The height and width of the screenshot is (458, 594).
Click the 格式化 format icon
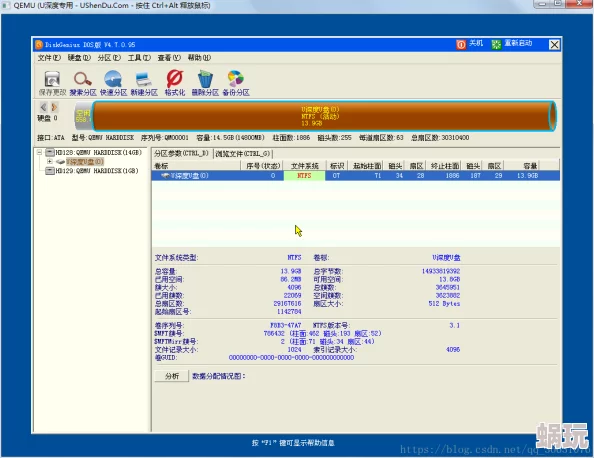coord(175,78)
